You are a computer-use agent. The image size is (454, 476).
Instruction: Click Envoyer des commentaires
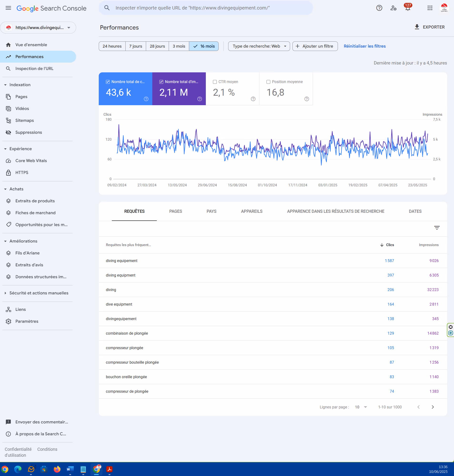tap(38, 422)
